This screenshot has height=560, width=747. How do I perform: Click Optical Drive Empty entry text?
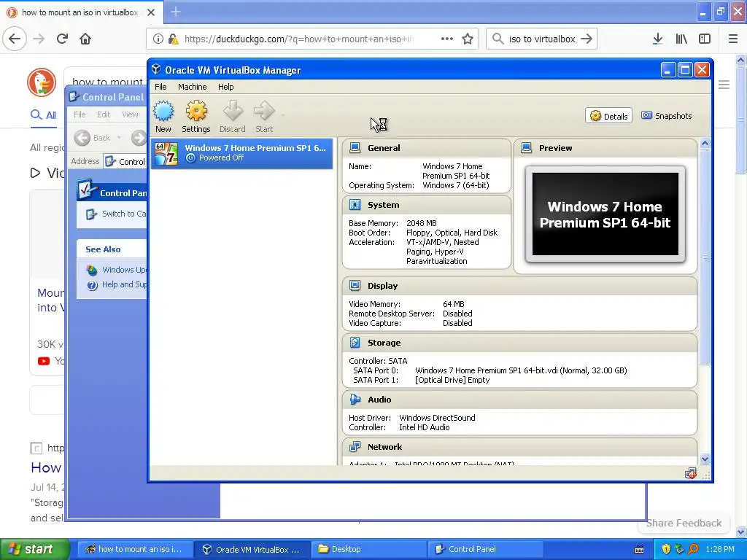(x=452, y=380)
